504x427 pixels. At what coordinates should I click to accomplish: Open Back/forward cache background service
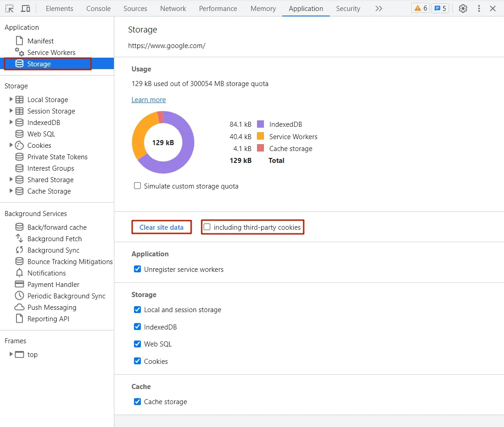tap(57, 227)
